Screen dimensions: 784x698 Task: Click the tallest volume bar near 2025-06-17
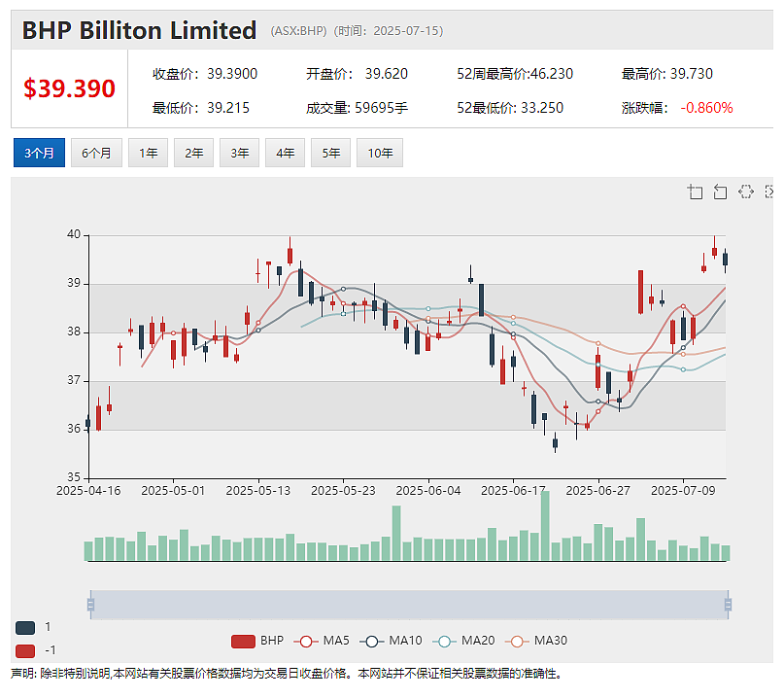(x=545, y=526)
